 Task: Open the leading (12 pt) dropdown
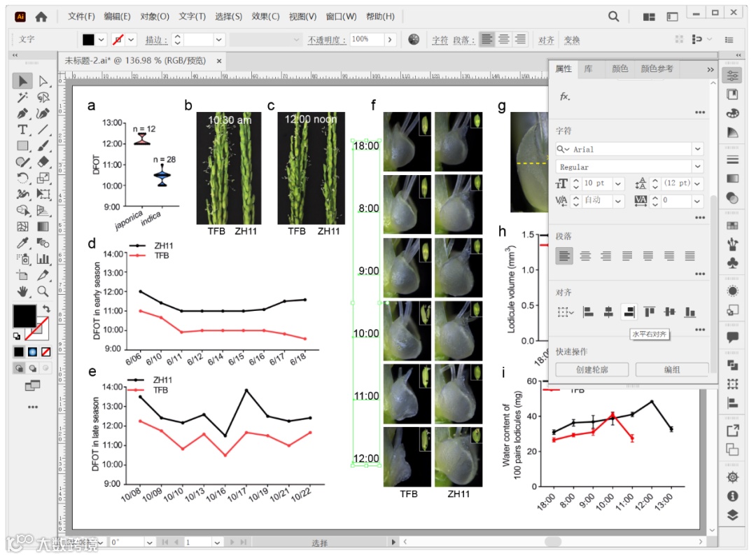click(x=697, y=183)
